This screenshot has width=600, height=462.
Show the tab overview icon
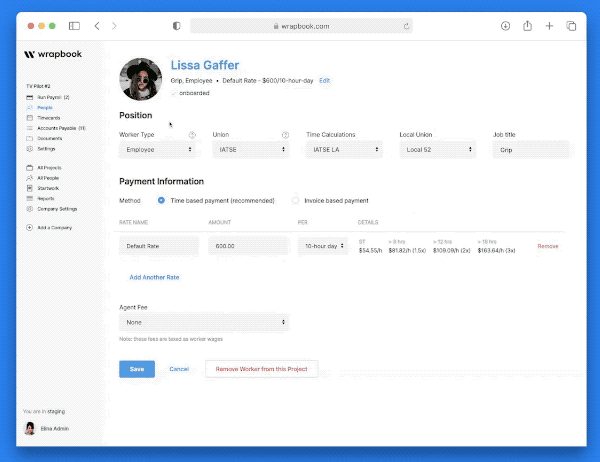click(571, 26)
